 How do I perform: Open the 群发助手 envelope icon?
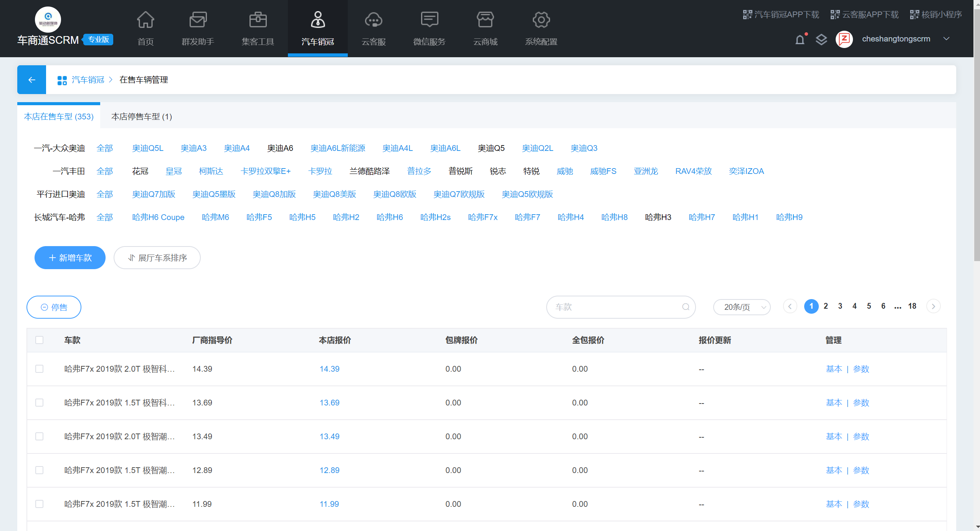pyautogui.click(x=198, y=20)
